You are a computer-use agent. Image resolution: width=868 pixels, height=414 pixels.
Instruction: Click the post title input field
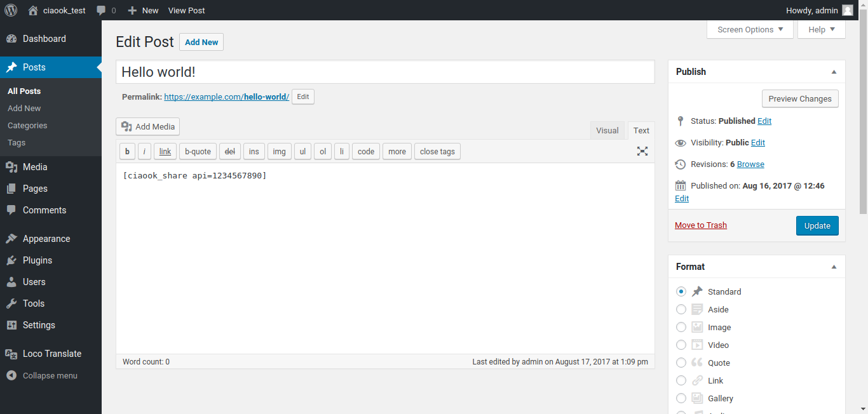[385, 72]
